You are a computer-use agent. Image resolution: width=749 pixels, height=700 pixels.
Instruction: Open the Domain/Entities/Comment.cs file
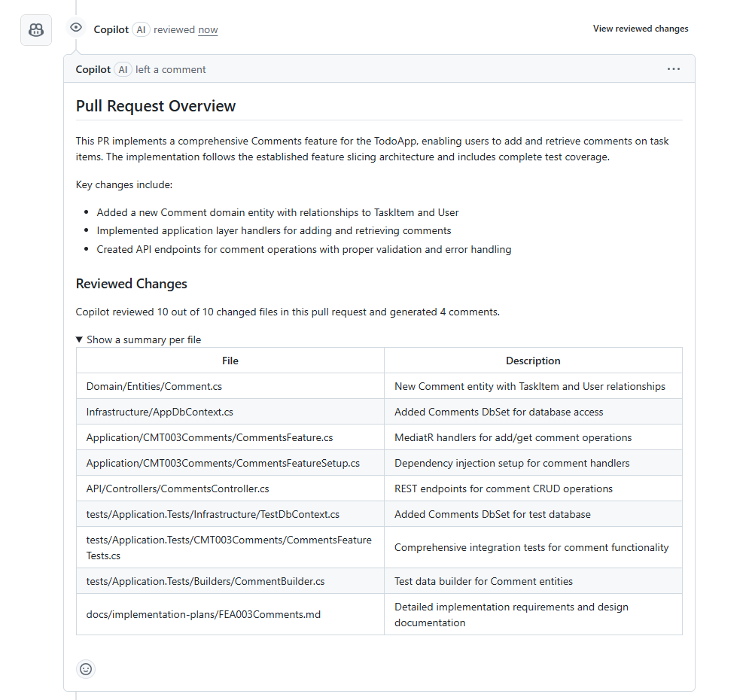[154, 386]
